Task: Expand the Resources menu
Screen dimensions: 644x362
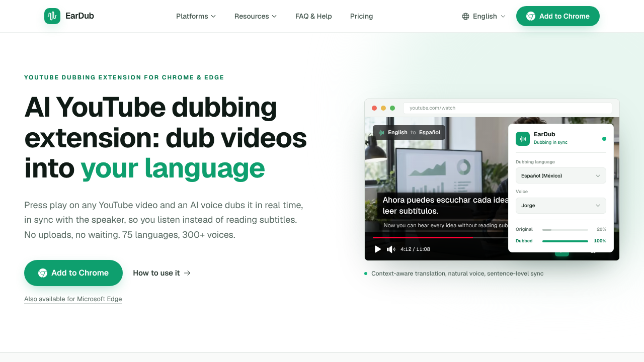Action: tap(256, 16)
